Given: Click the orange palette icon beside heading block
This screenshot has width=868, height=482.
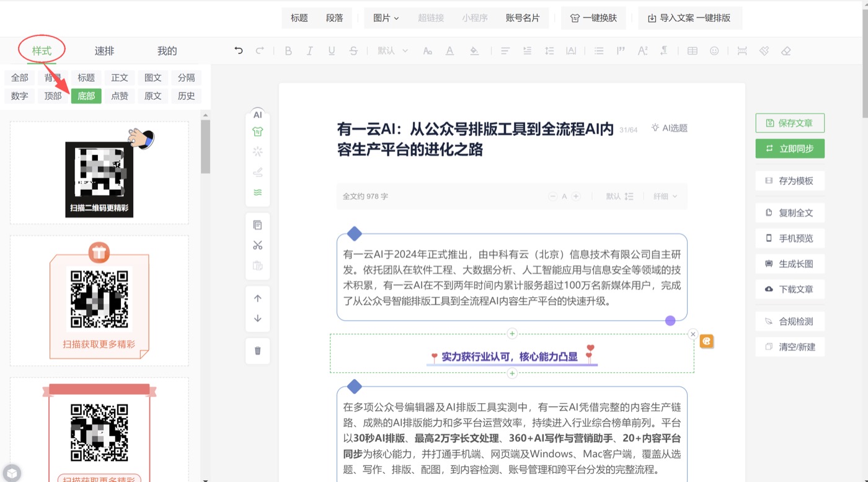Looking at the screenshot, I should tap(707, 341).
